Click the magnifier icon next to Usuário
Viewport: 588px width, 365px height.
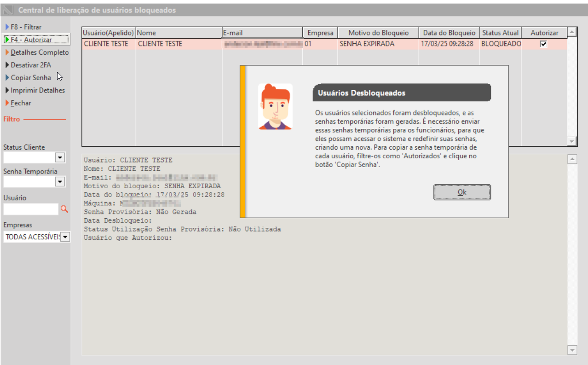(x=64, y=209)
